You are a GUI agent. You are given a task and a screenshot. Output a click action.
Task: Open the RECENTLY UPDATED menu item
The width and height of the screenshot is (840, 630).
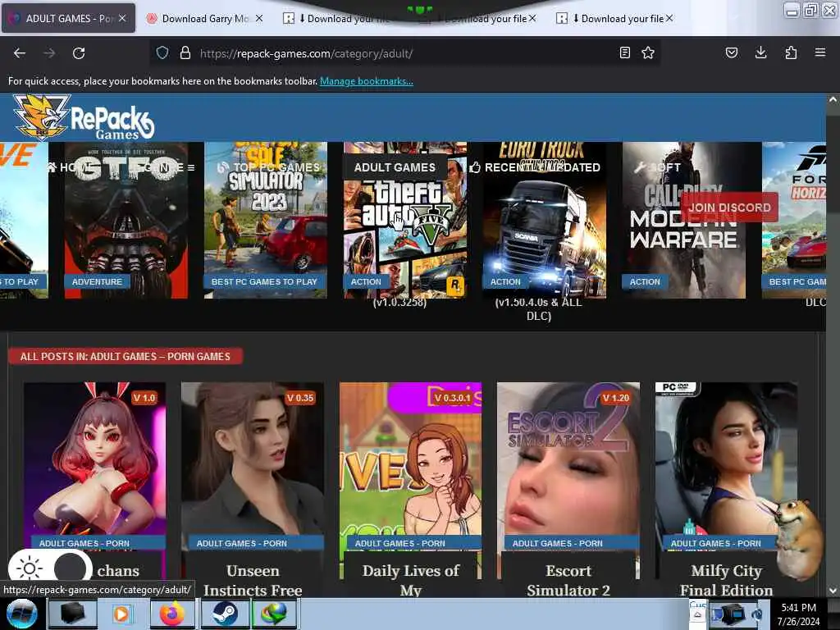tap(536, 167)
